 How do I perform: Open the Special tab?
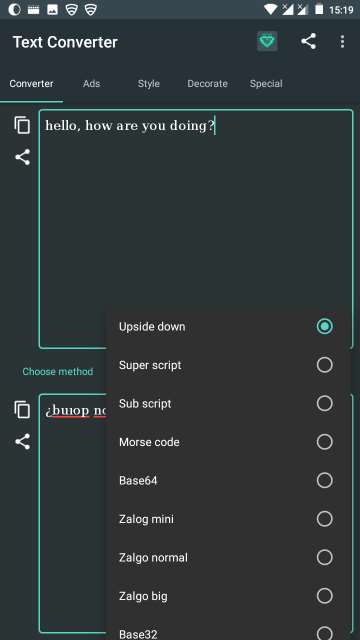[266, 84]
